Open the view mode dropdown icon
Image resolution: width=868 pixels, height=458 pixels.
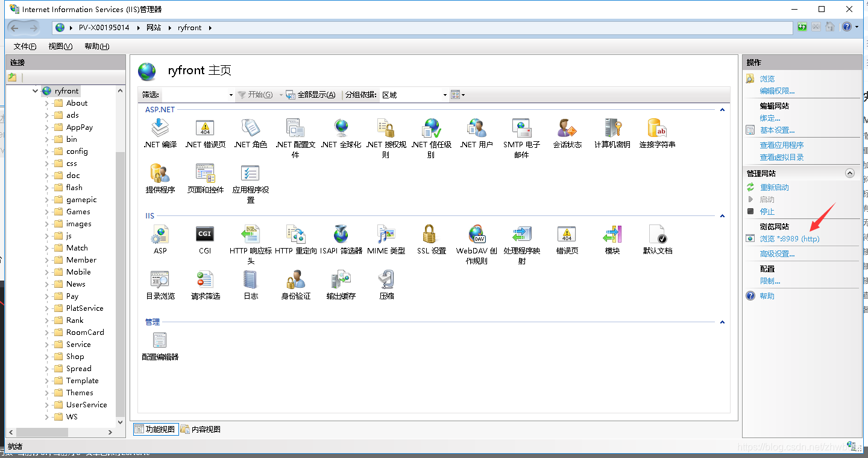458,95
